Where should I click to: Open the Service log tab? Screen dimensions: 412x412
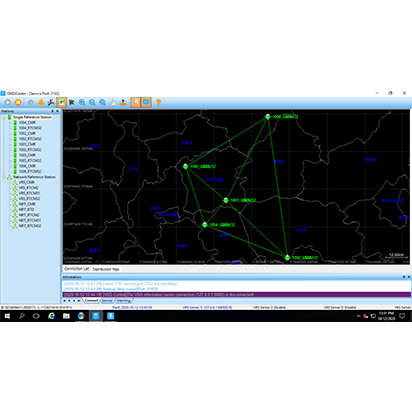pyautogui.click(x=107, y=301)
